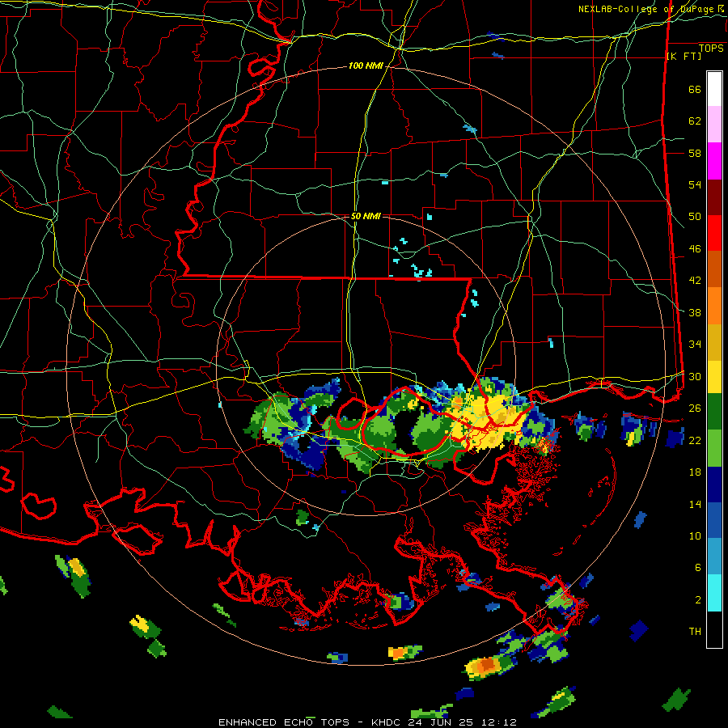Select the 100 NMI range ring label
Screen dimensions: 728x728
(x=366, y=66)
